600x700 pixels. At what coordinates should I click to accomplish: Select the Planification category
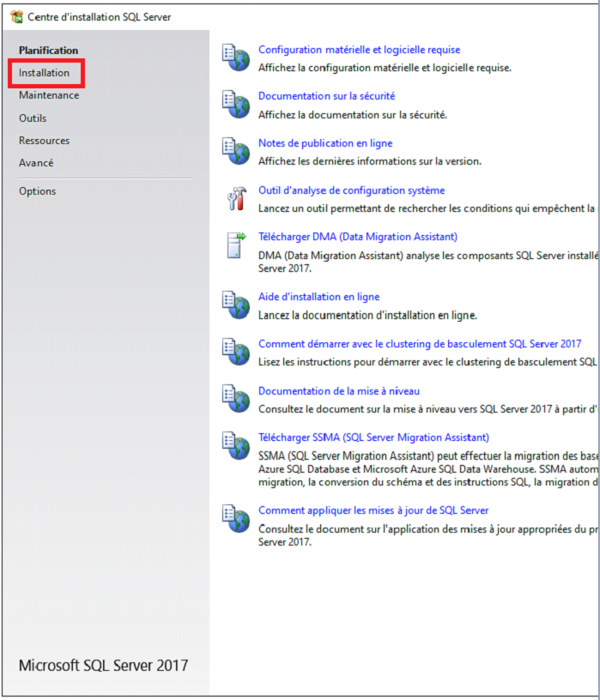point(48,51)
